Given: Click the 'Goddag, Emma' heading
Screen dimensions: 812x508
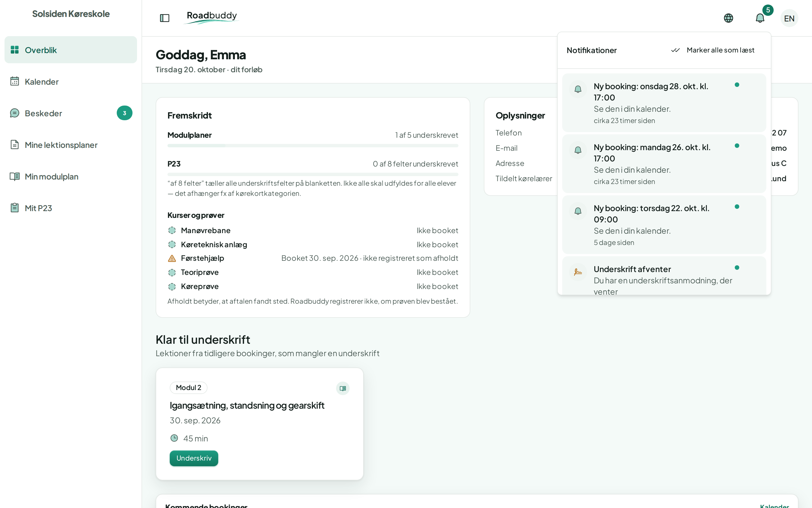Looking at the screenshot, I should [201, 55].
